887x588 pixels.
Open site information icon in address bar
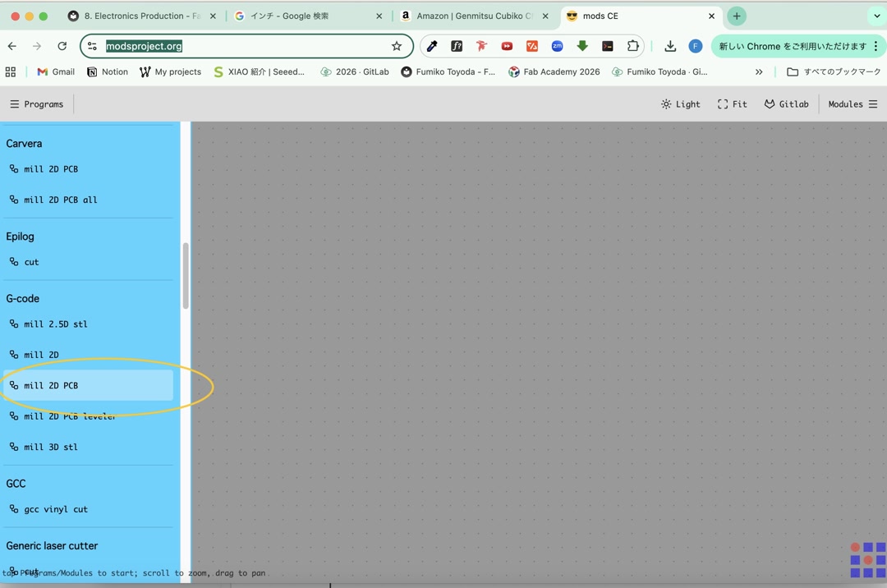pyautogui.click(x=92, y=46)
